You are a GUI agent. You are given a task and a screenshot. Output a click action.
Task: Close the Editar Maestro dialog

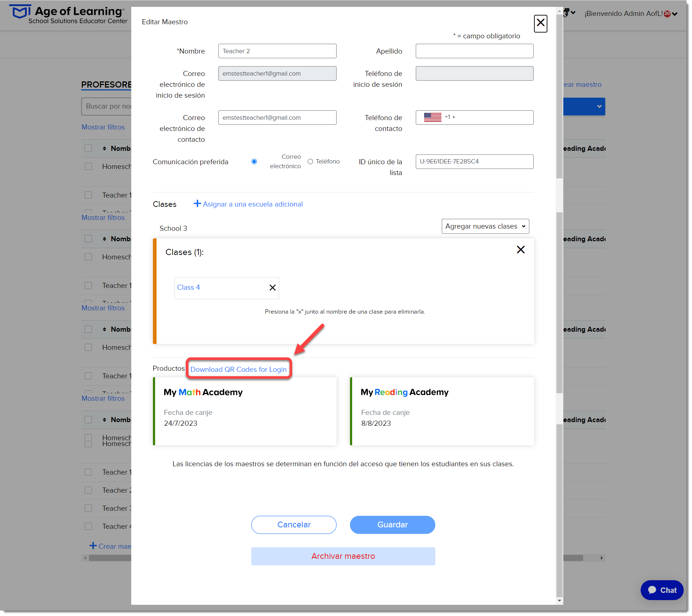(540, 23)
